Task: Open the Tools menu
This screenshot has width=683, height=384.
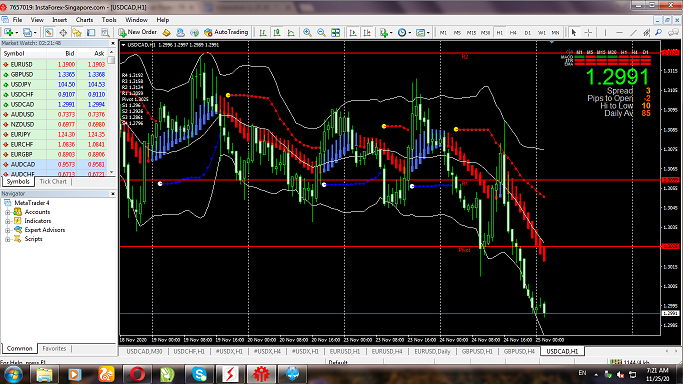Action: pyautogui.click(x=109, y=20)
